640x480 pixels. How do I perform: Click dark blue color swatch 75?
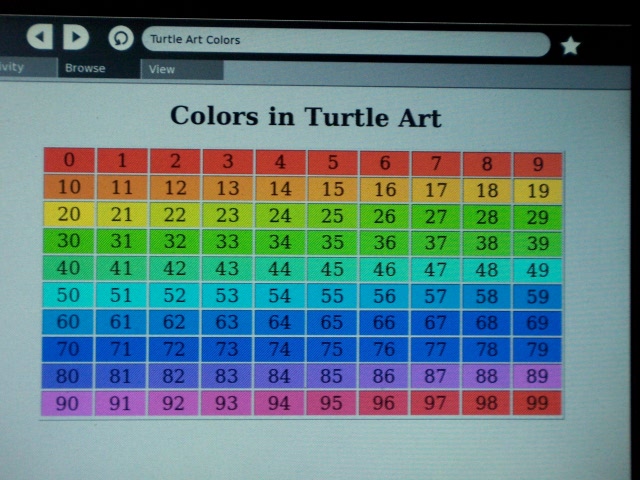[333, 349]
